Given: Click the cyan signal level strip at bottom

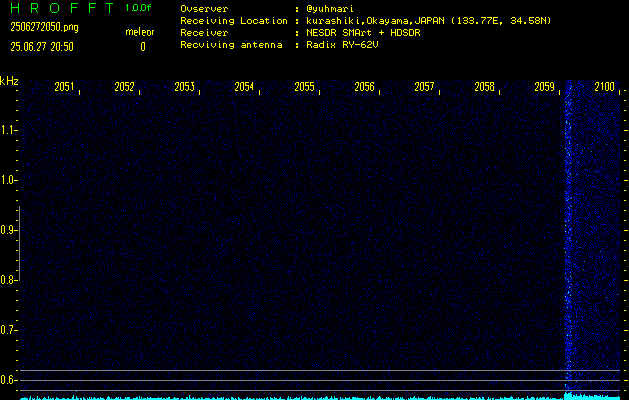Looking at the screenshot, I should (x=320, y=398).
